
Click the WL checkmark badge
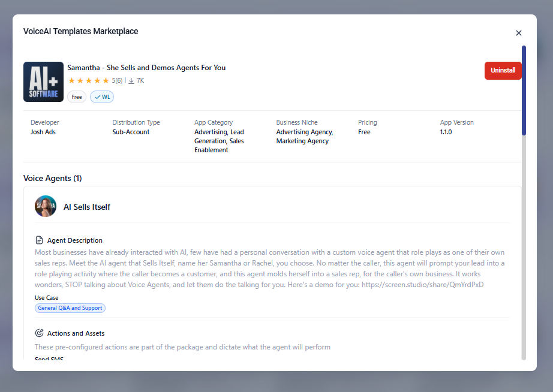click(102, 97)
